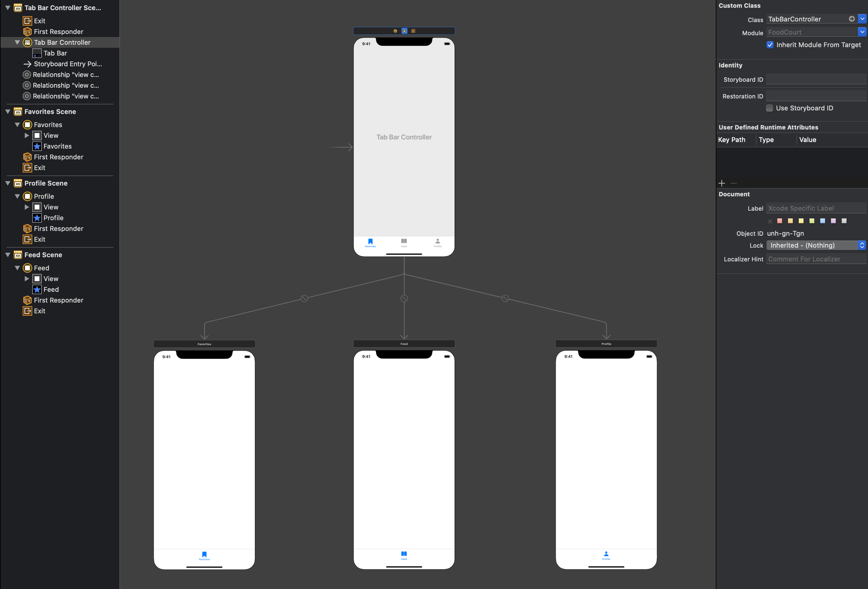868x589 pixels.
Task: Click Exit icon in canvas scene dock
Action: pos(413,31)
